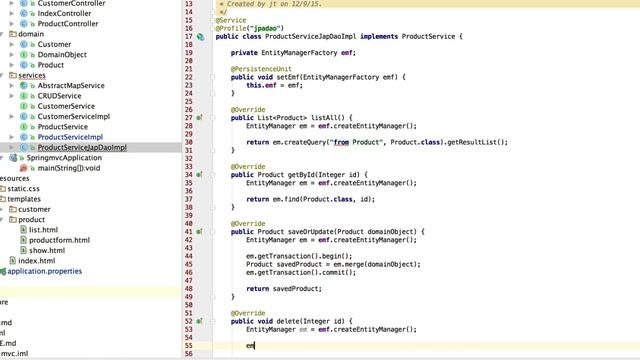
Task: Expand the CustomerServiceImpl node arrow
Action: coord(12,117)
